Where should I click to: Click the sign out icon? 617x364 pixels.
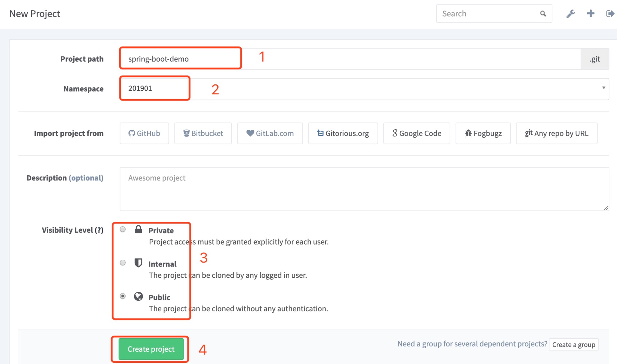[x=610, y=13]
